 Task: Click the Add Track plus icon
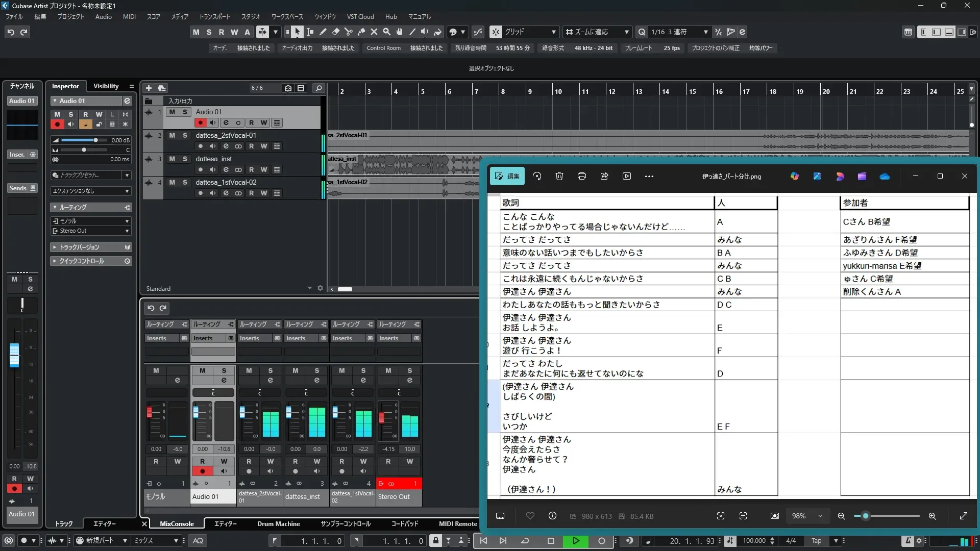pyautogui.click(x=149, y=88)
